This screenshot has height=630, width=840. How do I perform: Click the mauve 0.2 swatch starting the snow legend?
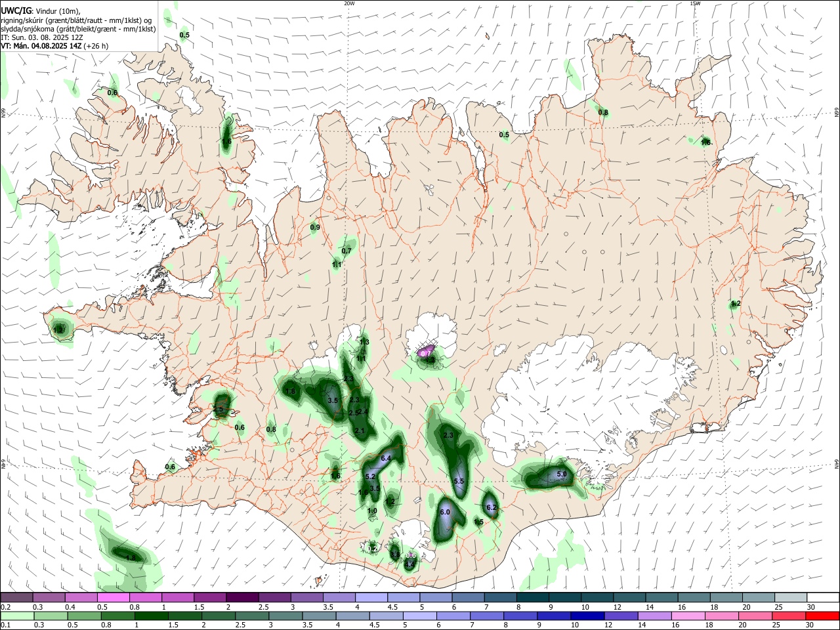(18, 597)
